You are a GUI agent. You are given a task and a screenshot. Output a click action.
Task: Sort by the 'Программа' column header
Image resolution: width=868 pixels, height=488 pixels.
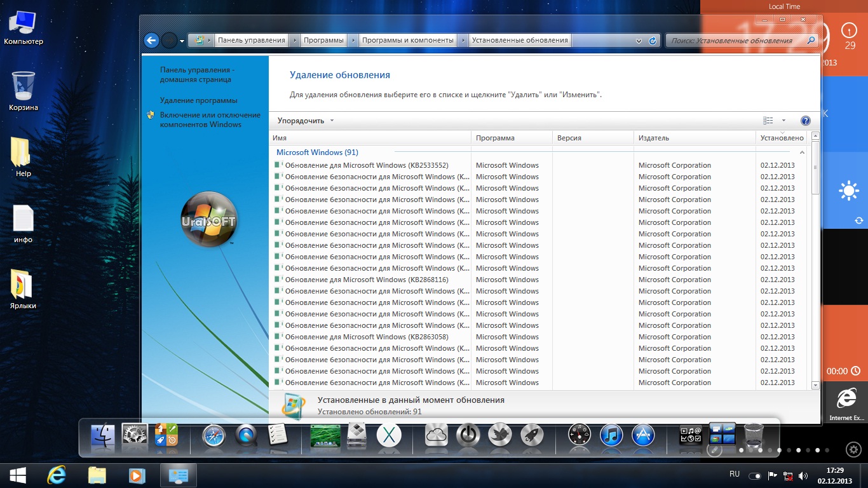pos(512,138)
